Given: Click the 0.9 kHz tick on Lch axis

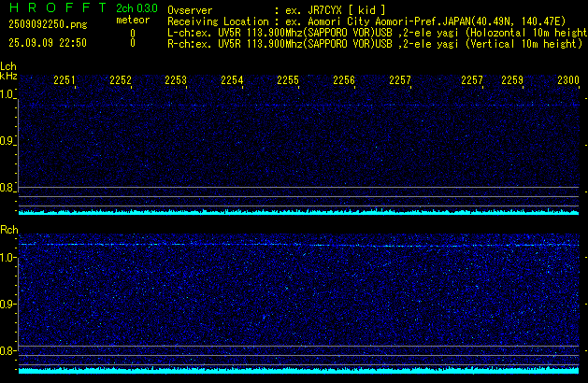Looking at the screenshot, I should [x=7, y=141].
